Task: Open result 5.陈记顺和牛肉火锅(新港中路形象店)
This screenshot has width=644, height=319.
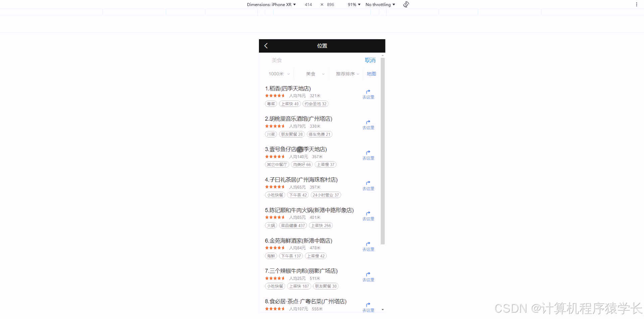Action: (309, 210)
